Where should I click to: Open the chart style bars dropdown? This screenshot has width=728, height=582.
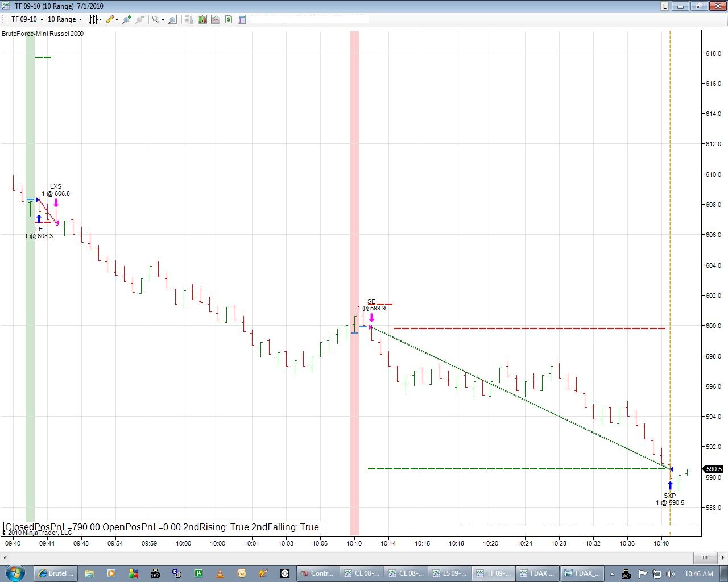click(95, 19)
